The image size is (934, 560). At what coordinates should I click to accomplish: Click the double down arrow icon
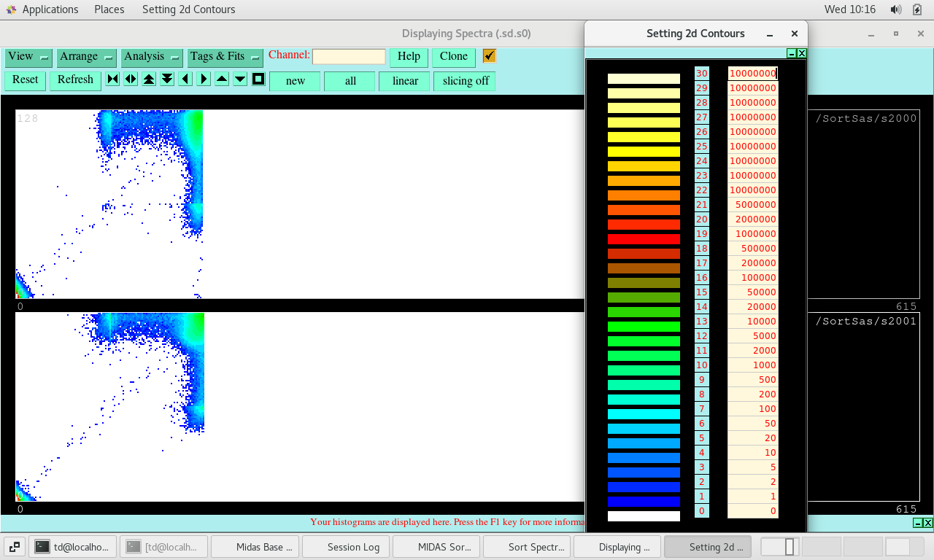point(167,79)
